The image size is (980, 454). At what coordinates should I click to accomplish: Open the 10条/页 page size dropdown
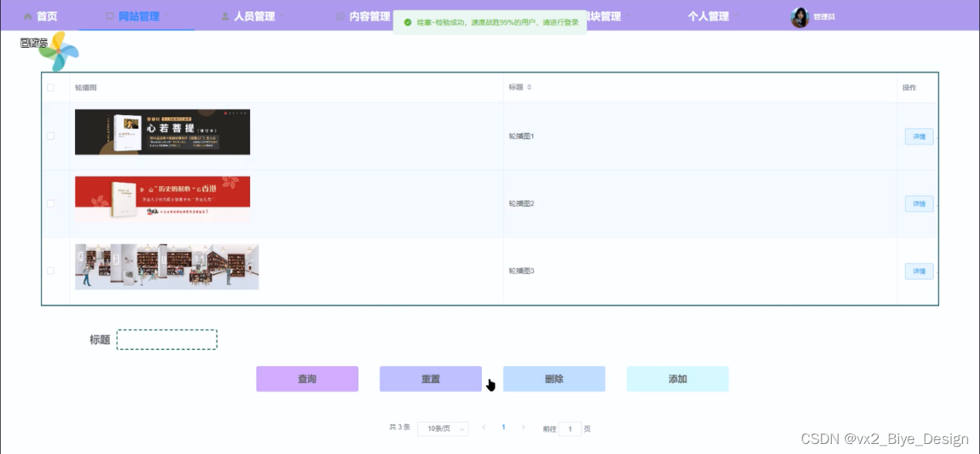443,429
